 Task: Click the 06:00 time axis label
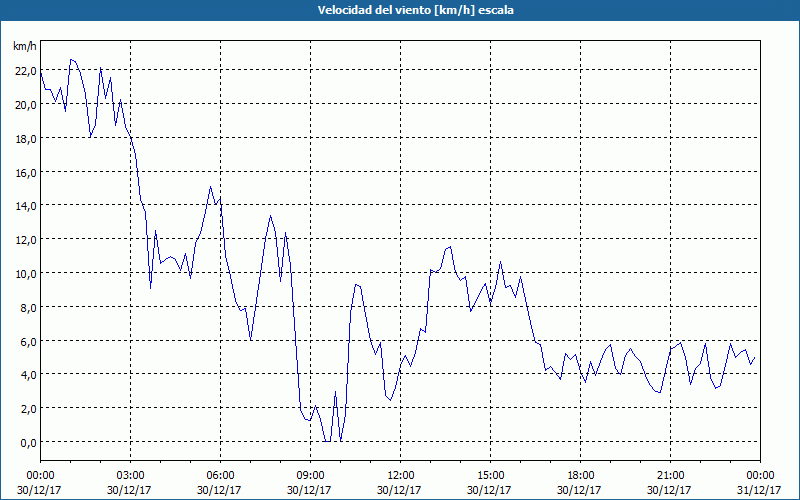(x=220, y=476)
